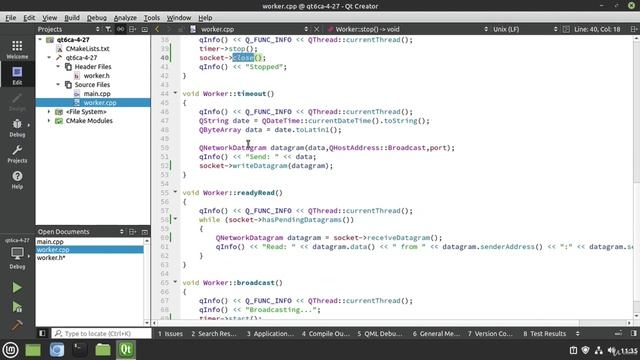640x360 pixels.
Task: Close the worker.cpp document
Action: coord(316,29)
